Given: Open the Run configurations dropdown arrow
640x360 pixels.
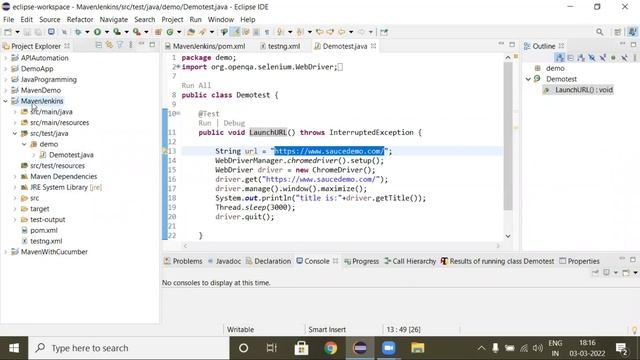Looking at the screenshot, I should pyautogui.click(x=107, y=32).
